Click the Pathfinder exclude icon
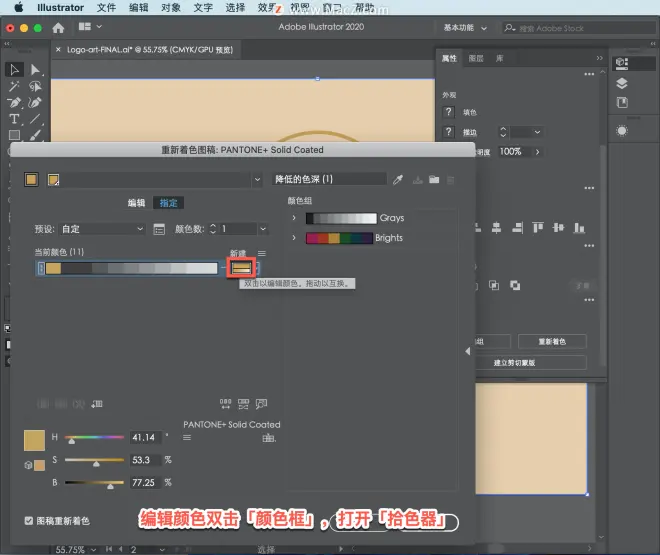Viewport: 660px width, 555px height. click(x=515, y=286)
